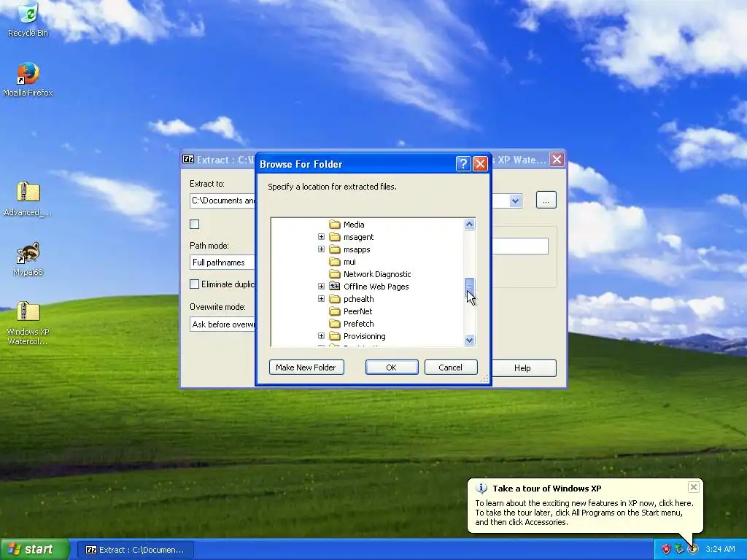Click the red security shield tray icon
The height and width of the screenshot is (560, 747).
click(666, 550)
